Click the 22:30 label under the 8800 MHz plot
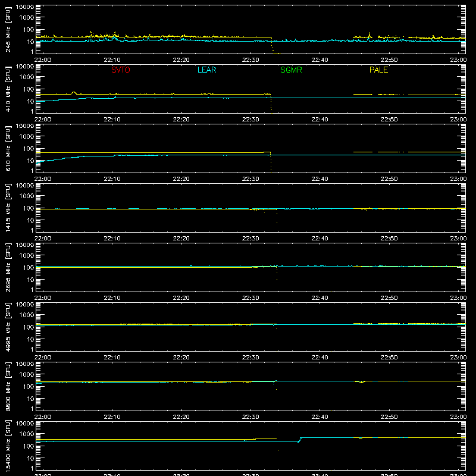476x476 pixels. [250, 417]
